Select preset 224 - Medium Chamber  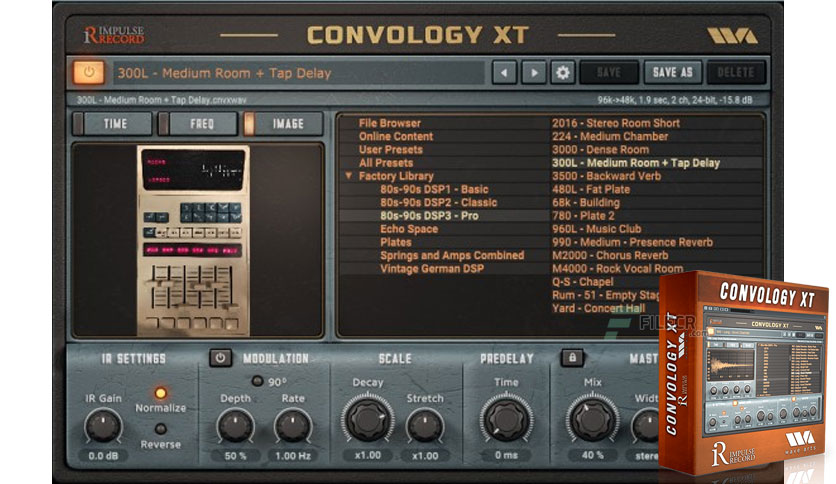point(610,136)
